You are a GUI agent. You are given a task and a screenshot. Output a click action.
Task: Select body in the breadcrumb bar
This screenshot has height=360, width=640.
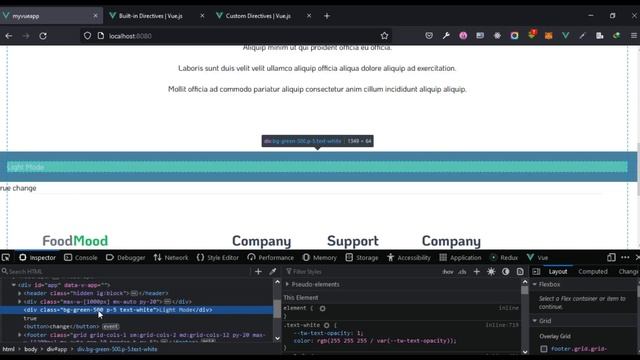pos(31,349)
